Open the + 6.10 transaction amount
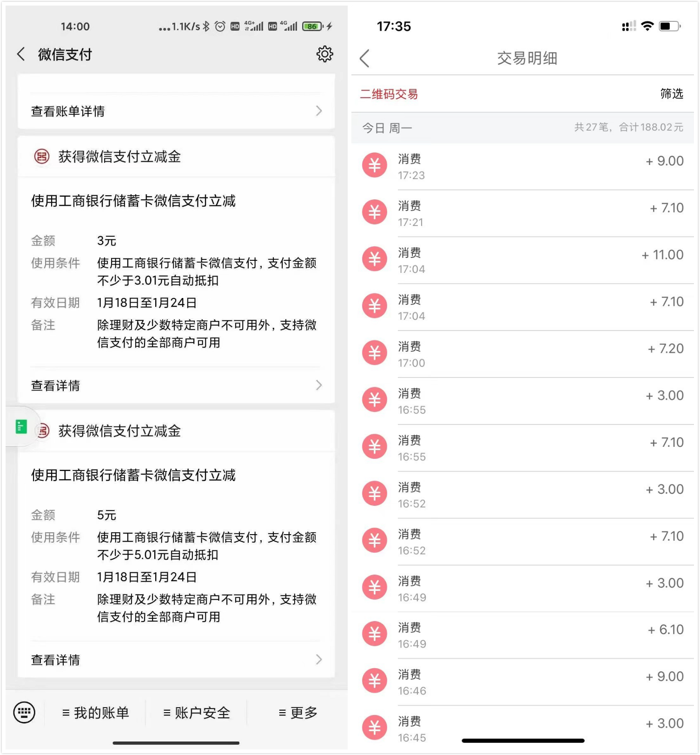Viewport: 700px width, 755px height. tap(666, 630)
